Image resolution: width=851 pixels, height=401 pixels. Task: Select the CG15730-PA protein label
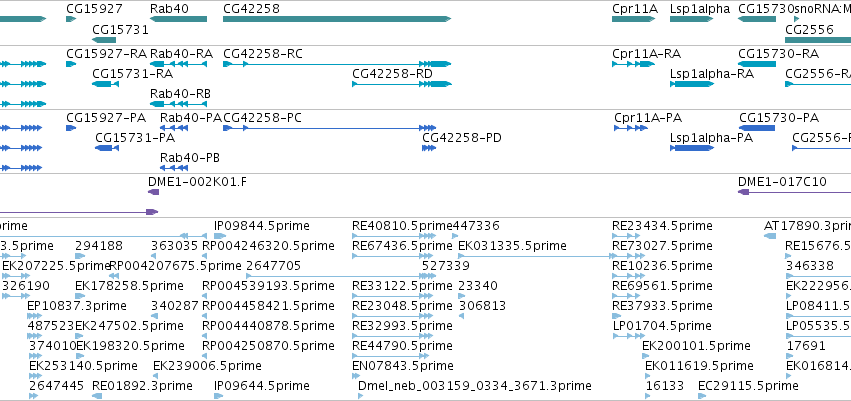coord(778,118)
